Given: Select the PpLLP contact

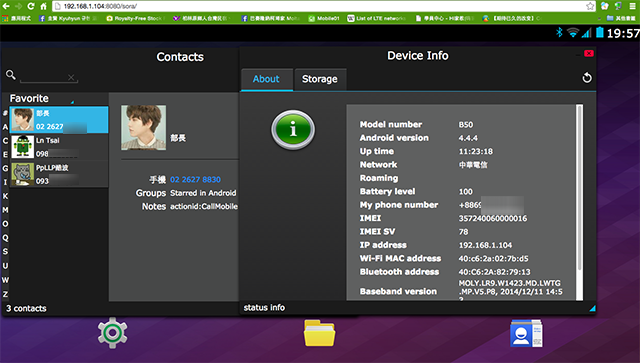Looking at the screenshot, I should [x=59, y=174].
